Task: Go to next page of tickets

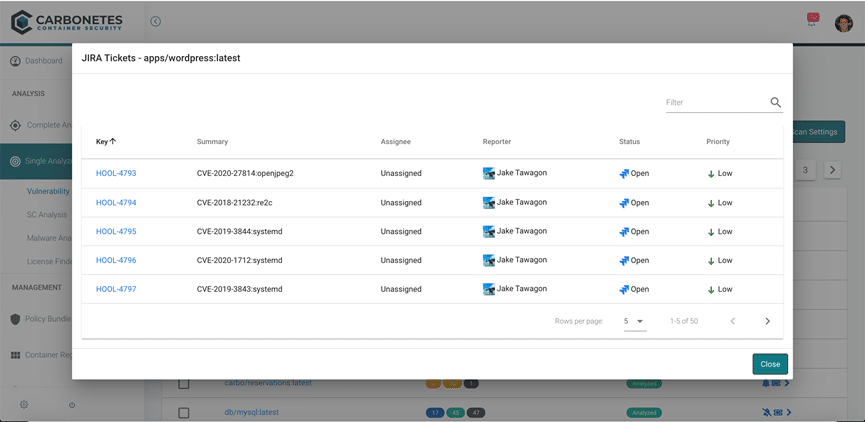Action: tap(767, 321)
